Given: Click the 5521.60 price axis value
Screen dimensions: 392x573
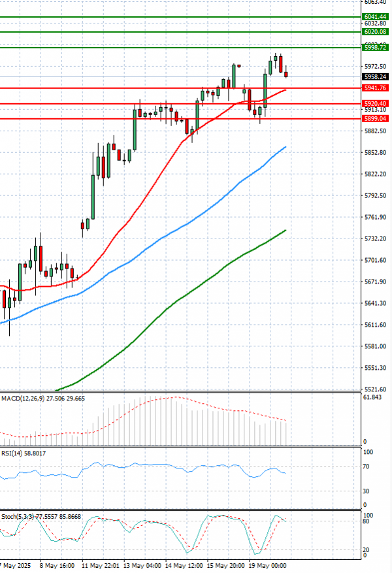Looking at the screenshot, I should pos(375,389).
